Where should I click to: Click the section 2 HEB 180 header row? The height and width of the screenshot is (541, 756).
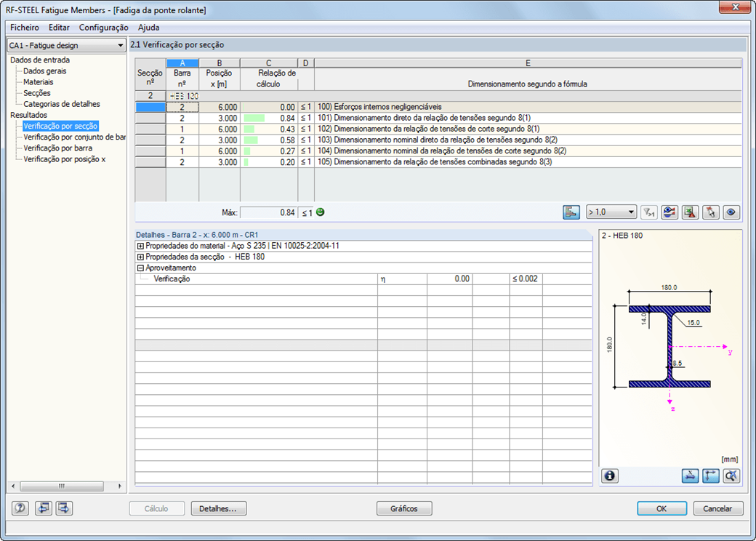click(438, 96)
